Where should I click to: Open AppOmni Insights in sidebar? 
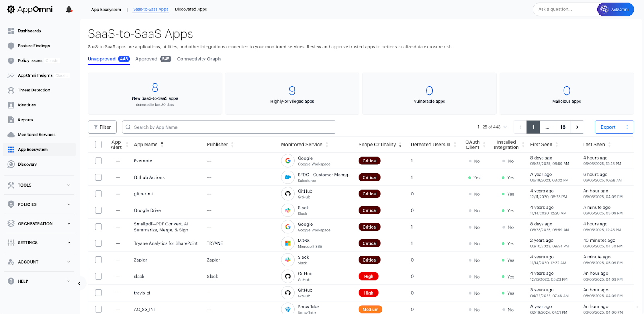35,75
